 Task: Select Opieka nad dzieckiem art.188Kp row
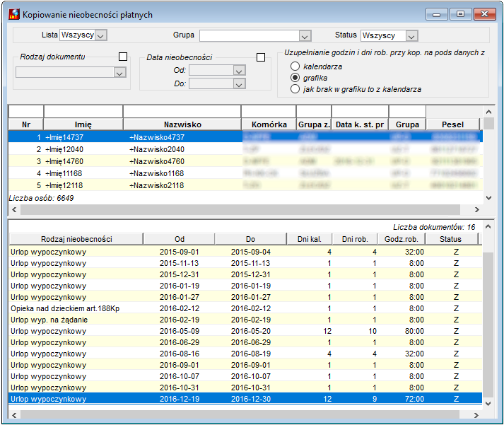245,308
